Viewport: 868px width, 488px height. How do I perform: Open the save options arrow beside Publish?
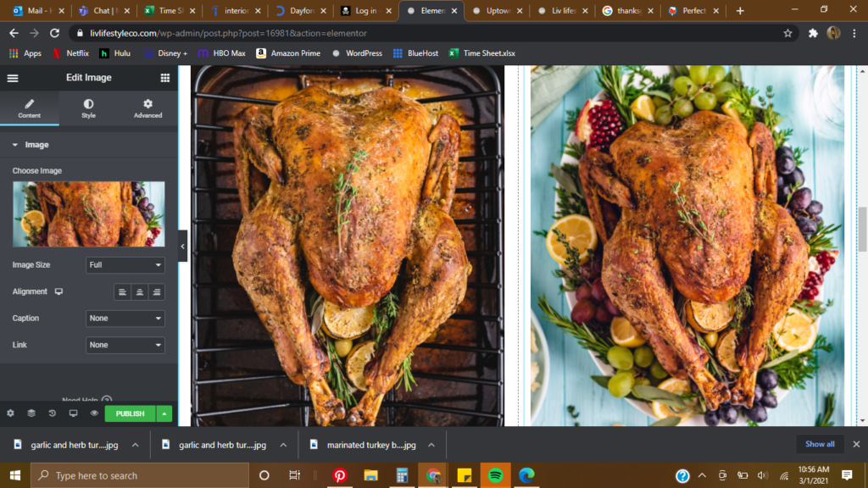(164, 413)
